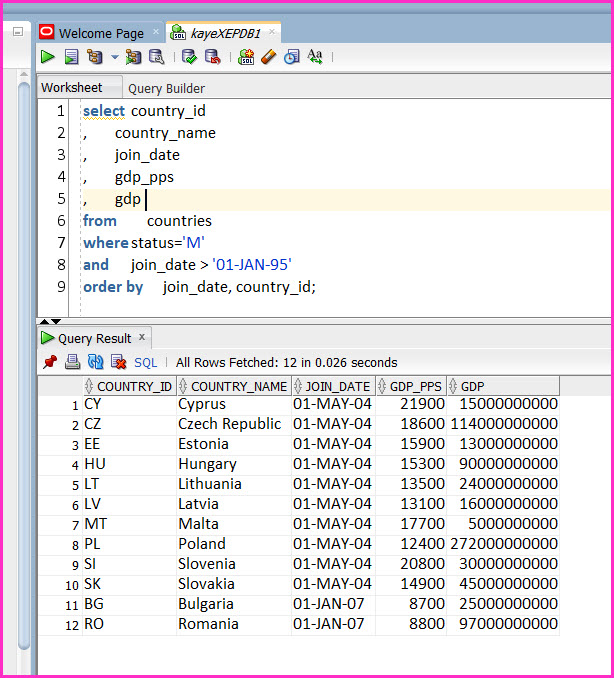This screenshot has width=614, height=678.
Task: Open the Unshared SQL Worksheet icon
Action: click(x=246, y=57)
